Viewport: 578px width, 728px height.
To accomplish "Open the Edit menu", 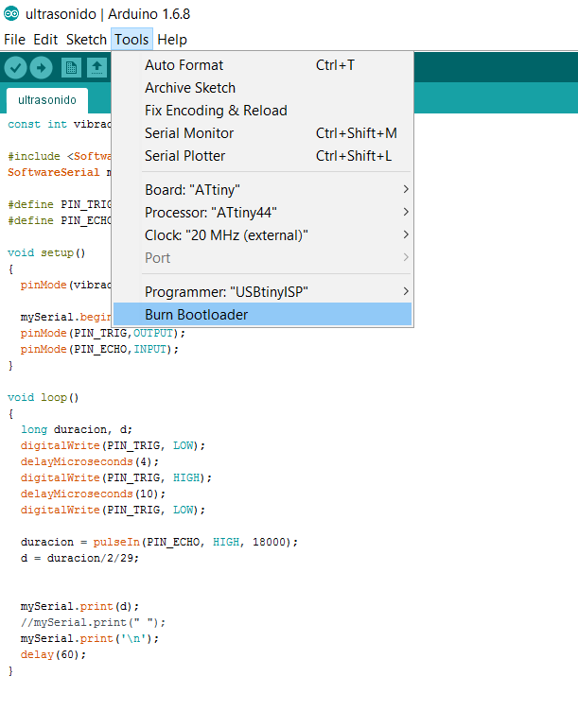I will coord(45,40).
